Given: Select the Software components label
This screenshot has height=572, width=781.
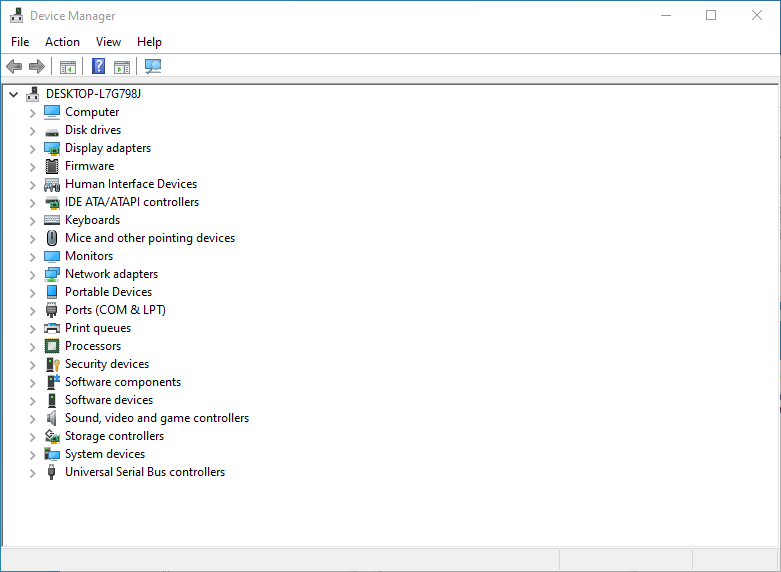Looking at the screenshot, I should coord(123,382).
